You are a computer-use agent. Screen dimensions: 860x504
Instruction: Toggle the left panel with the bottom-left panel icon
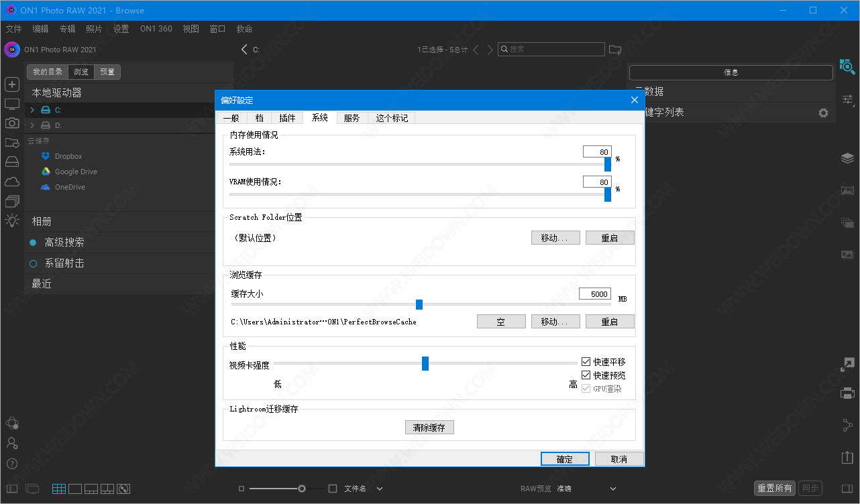pyautogui.click(x=11, y=489)
